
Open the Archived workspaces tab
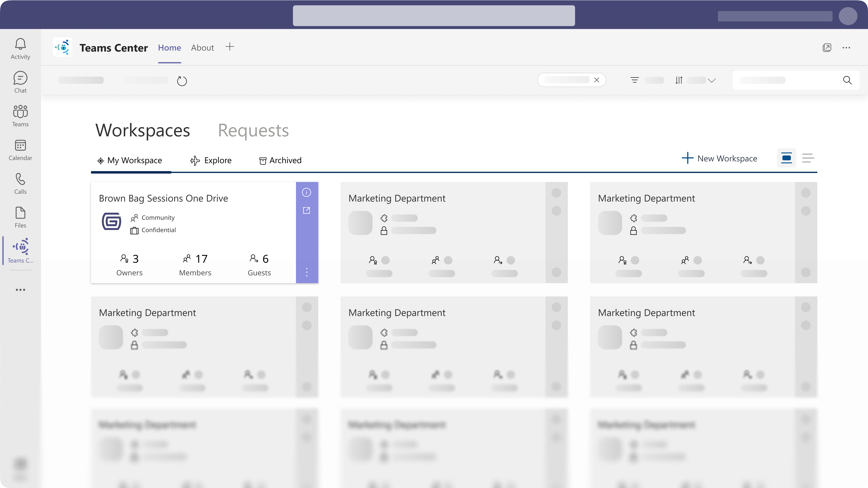(280, 160)
